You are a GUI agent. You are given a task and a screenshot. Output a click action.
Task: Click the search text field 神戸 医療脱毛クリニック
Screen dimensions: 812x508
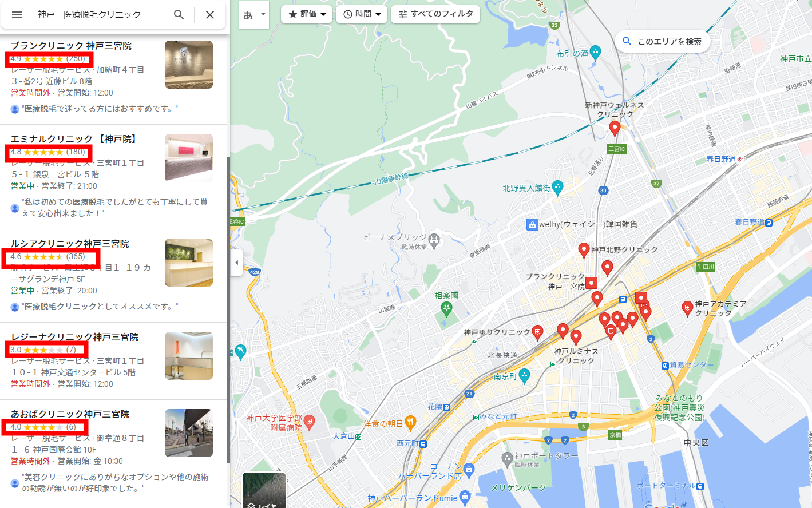(x=97, y=15)
